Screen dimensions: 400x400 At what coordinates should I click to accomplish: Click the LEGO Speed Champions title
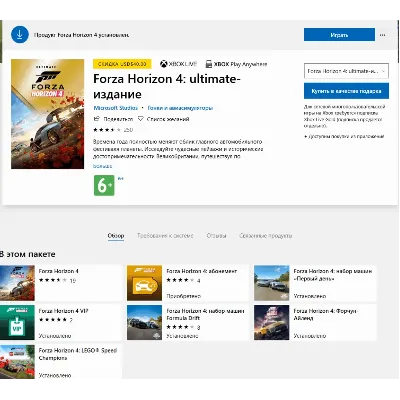tap(78, 354)
